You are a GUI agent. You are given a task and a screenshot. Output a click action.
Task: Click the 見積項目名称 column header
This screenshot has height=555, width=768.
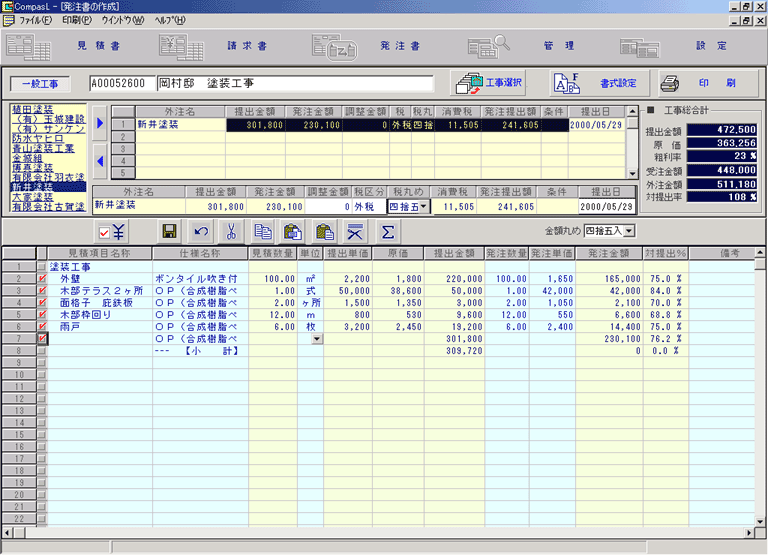(99, 253)
